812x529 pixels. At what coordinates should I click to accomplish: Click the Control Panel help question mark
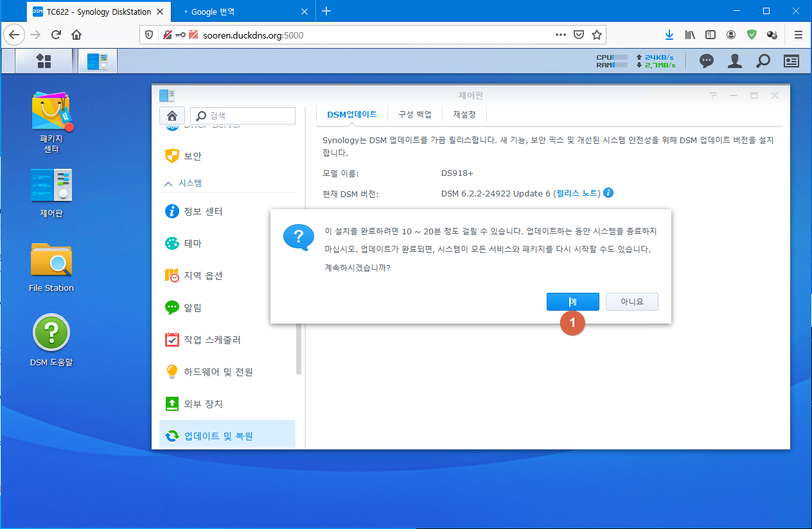coord(713,96)
